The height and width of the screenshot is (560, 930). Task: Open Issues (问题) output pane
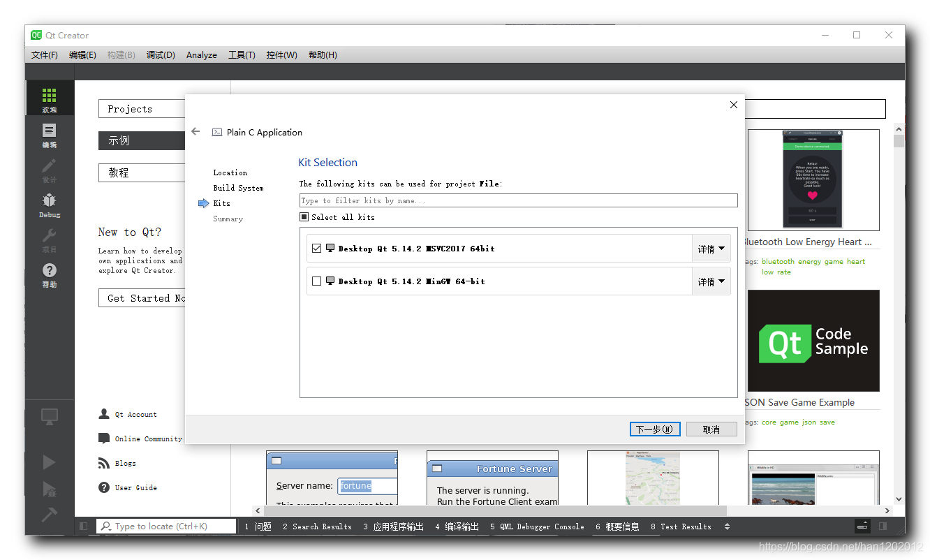point(258,526)
